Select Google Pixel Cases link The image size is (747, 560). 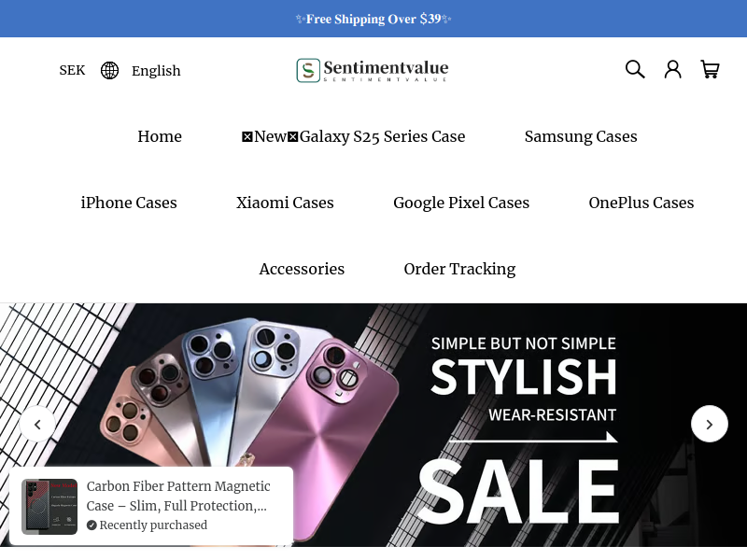461,203
